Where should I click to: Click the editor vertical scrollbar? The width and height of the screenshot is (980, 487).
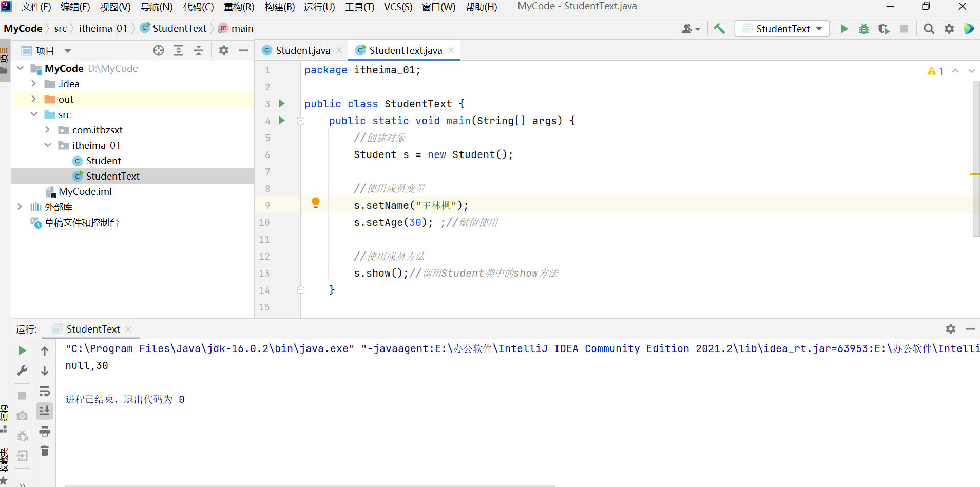point(976,159)
